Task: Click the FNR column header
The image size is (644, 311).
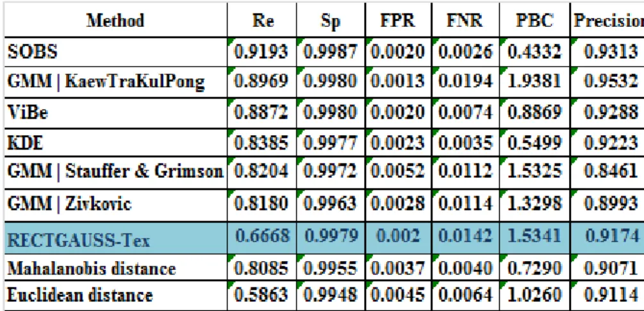Action: (x=465, y=20)
